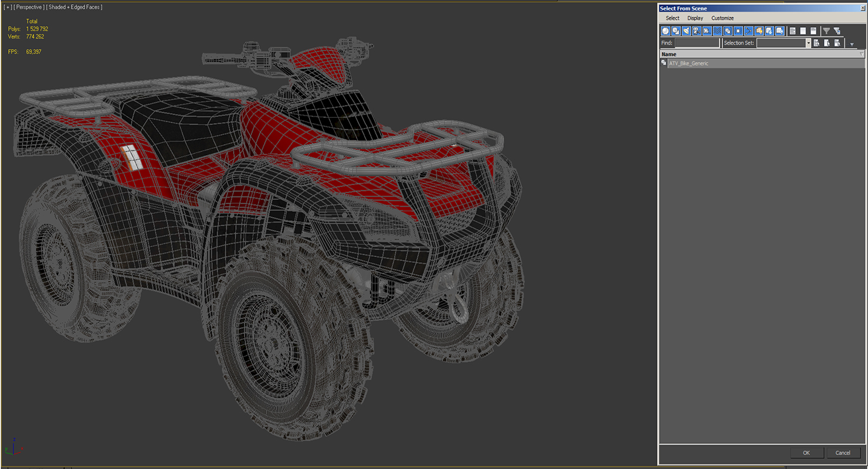Toggle Display Shapes filter icon
Image resolution: width=868 pixels, height=469 pixels.
tap(676, 30)
